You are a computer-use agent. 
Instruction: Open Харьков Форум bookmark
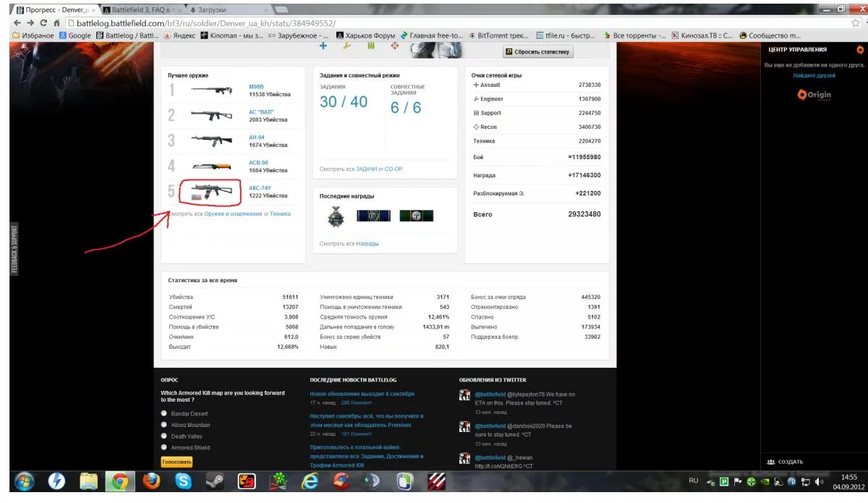pos(367,35)
